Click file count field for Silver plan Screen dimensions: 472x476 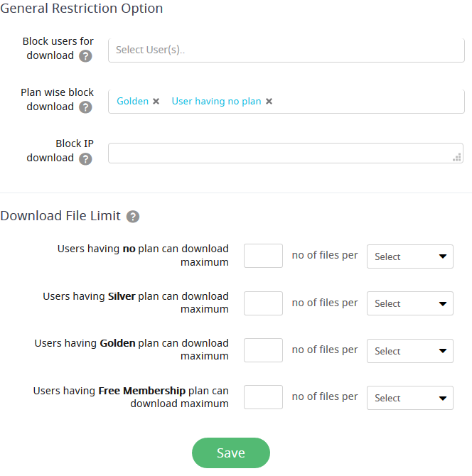coord(263,303)
